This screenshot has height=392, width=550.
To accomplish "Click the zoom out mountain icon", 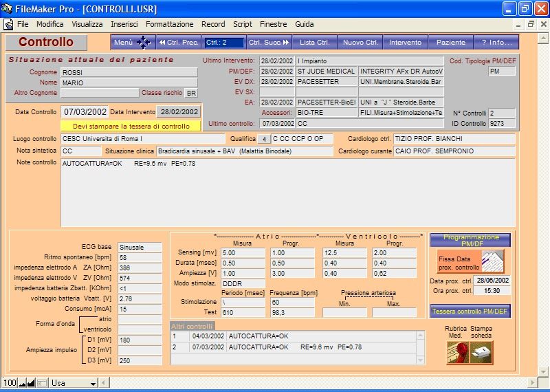I will click(x=21, y=382).
